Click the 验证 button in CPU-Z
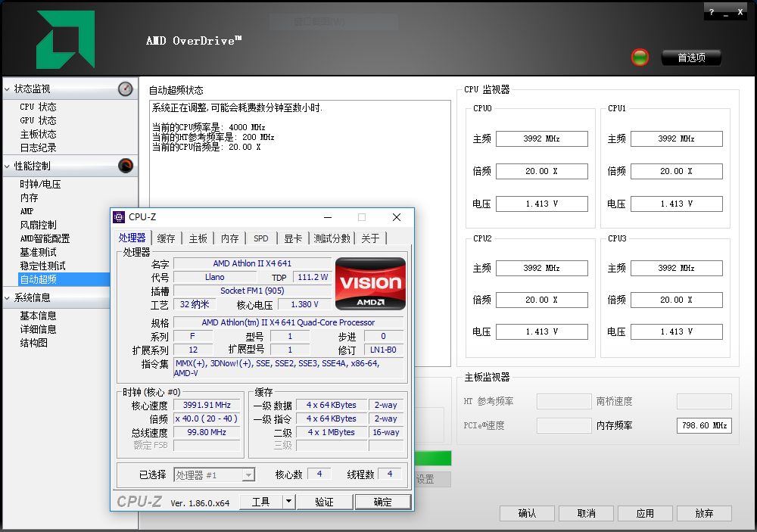 coord(325,502)
